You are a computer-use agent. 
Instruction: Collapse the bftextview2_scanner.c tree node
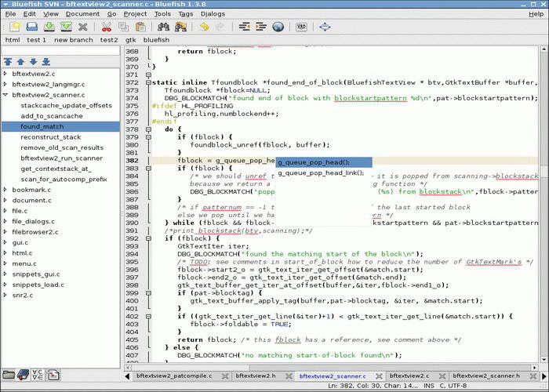pyautogui.click(x=6, y=95)
